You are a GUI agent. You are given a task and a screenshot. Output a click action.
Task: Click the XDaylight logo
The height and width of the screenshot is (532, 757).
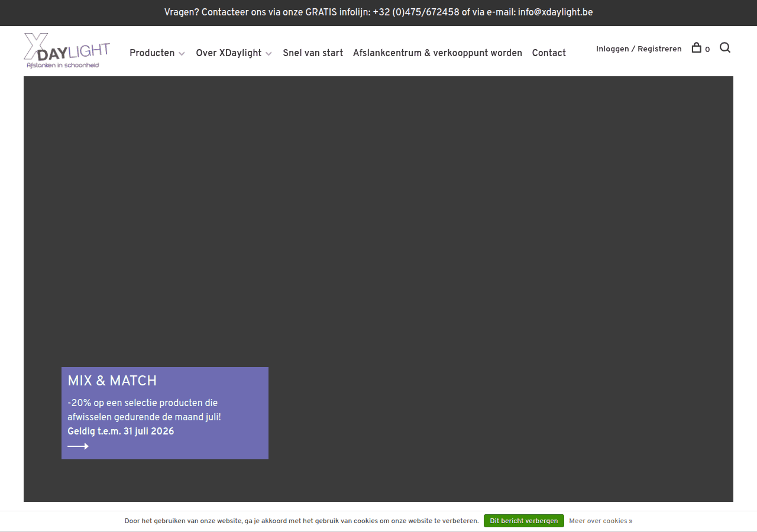(x=67, y=51)
